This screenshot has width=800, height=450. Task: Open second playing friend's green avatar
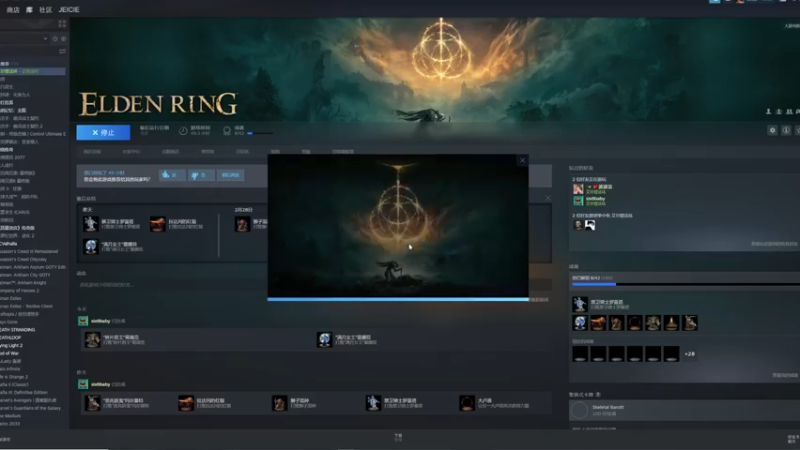(578, 201)
